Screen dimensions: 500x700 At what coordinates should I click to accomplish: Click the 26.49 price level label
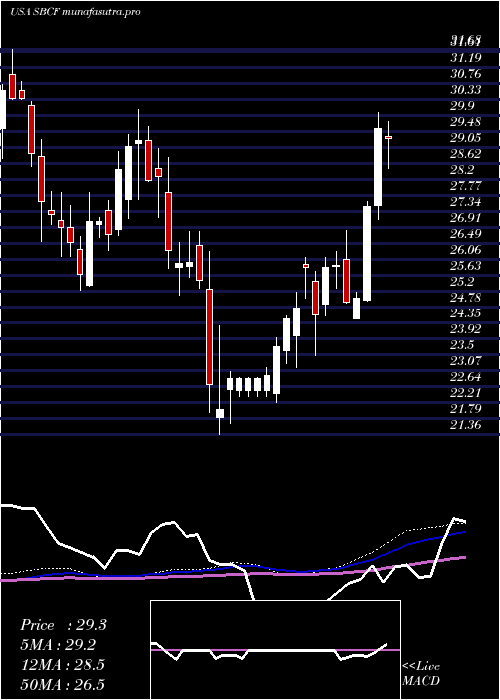point(466,234)
